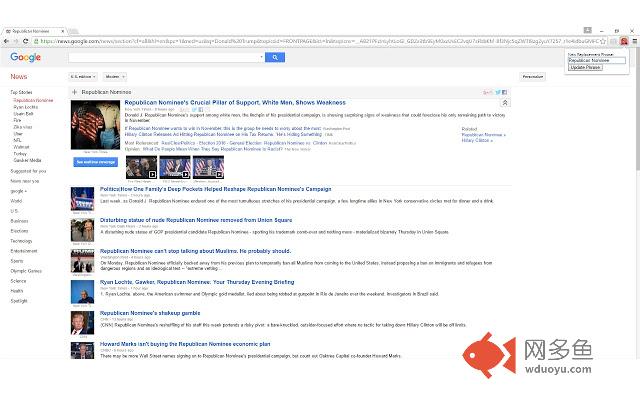Open the Chrome hamburger menu
The height and width of the screenshot is (400, 640).
coord(635,41)
